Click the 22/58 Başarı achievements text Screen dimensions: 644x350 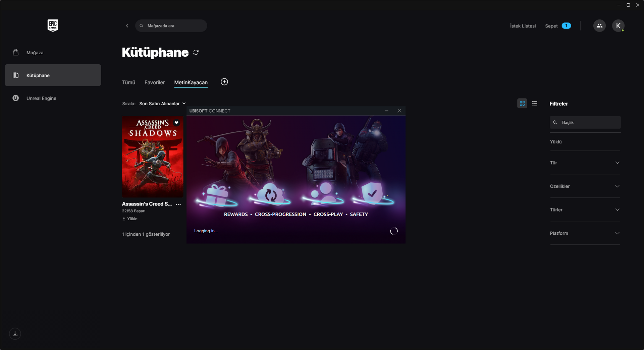134,211
